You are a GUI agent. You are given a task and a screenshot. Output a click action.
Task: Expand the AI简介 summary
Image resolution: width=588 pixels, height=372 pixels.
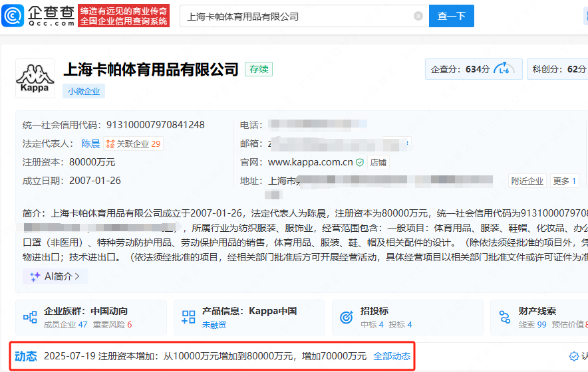tap(55, 276)
